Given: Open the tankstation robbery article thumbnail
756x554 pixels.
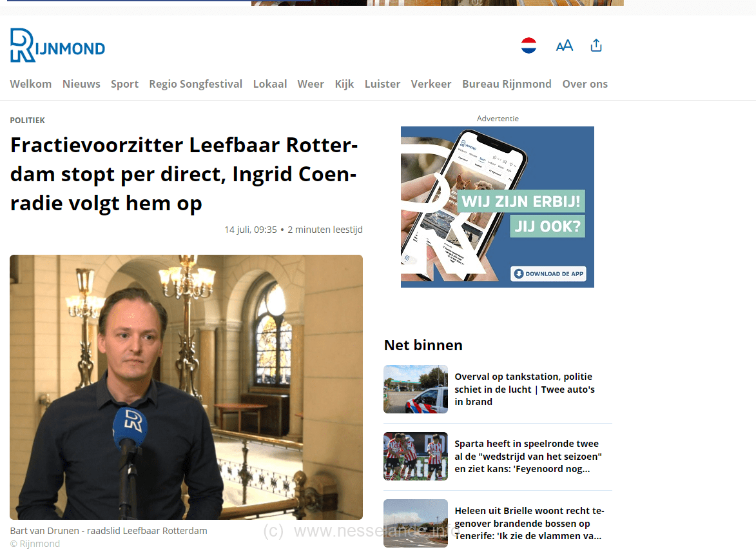Looking at the screenshot, I should tap(416, 389).
